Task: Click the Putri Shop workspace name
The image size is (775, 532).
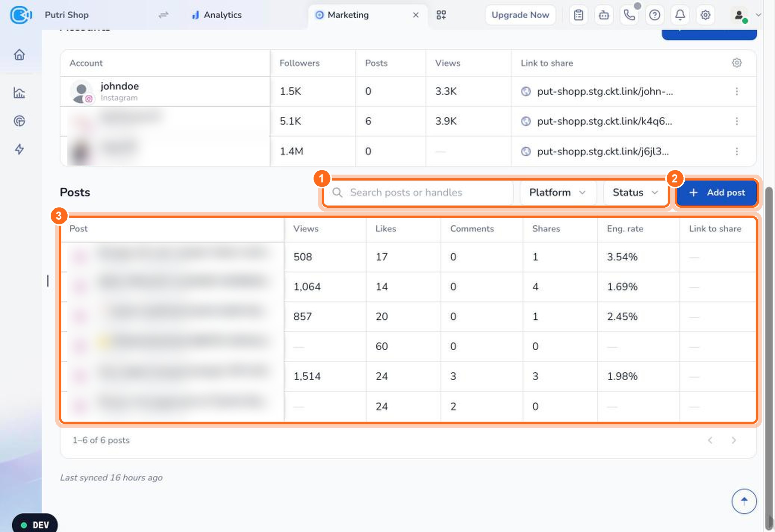Action: pos(66,15)
